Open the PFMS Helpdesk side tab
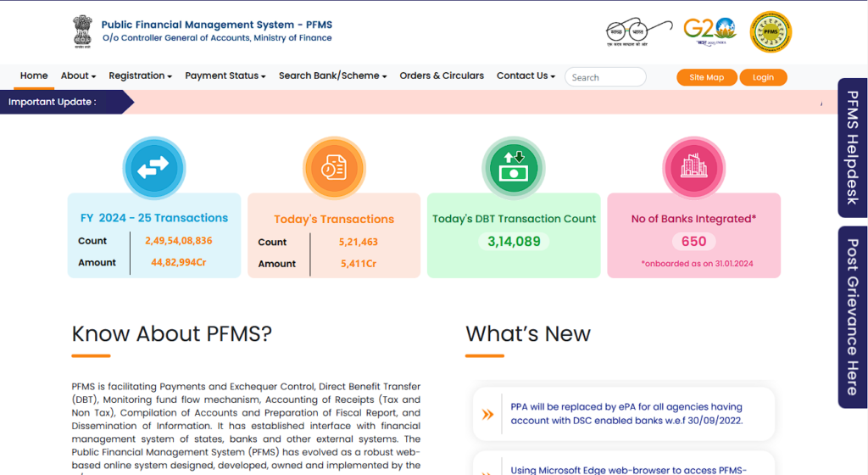The height and width of the screenshot is (475, 868). pos(853,148)
